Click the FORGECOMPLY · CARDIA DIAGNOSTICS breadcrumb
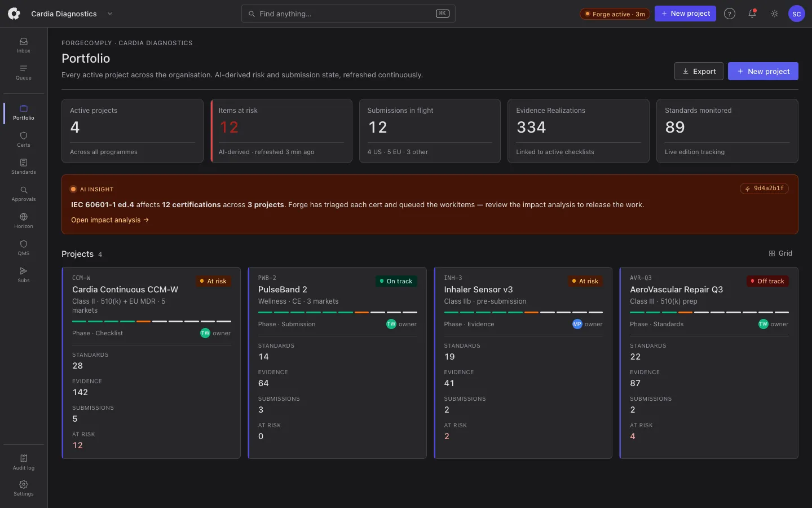 pyautogui.click(x=127, y=43)
